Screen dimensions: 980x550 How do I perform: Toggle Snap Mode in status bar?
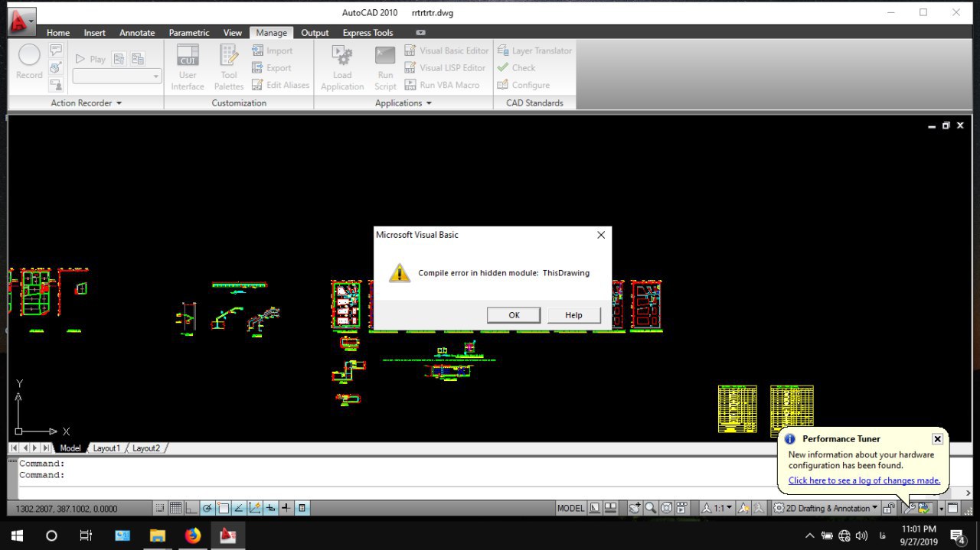pos(160,508)
